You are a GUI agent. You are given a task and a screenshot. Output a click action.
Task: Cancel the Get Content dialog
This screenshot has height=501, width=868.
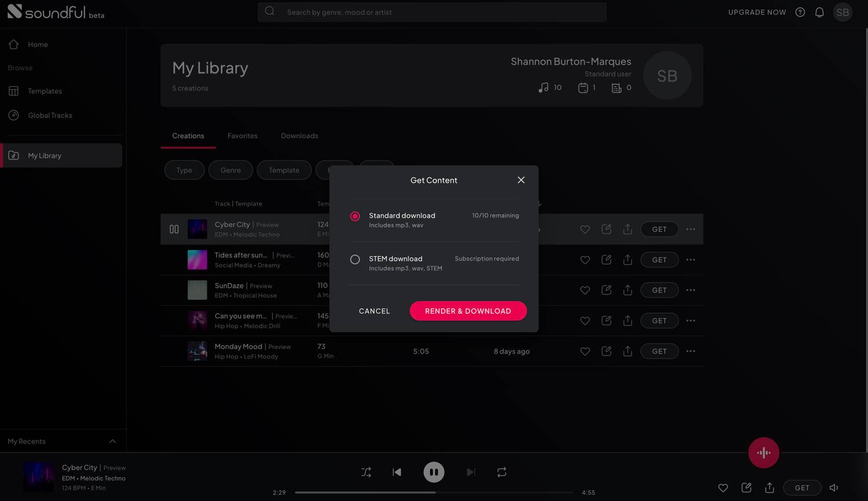click(374, 311)
